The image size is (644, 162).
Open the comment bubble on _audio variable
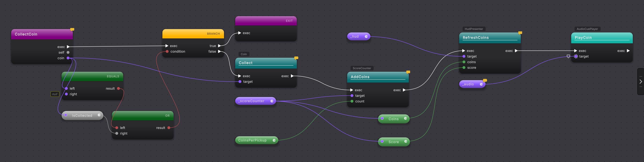[x=485, y=81]
